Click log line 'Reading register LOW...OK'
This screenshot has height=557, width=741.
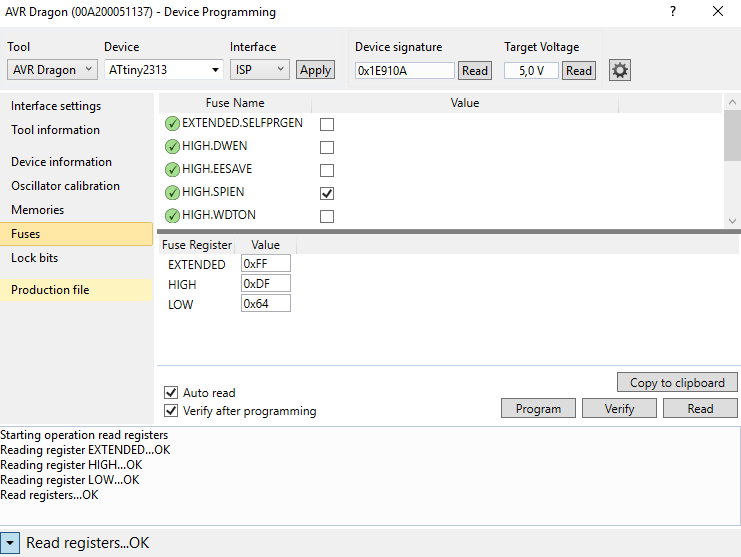pyautogui.click(x=69, y=480)
